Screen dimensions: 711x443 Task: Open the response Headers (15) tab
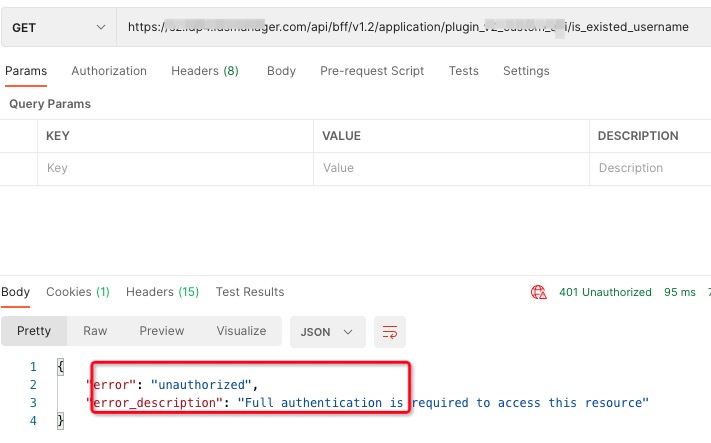162,292
